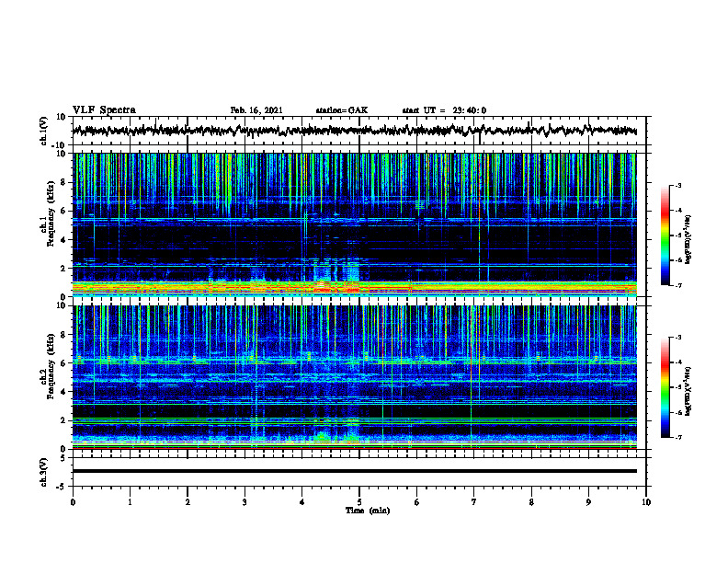This screenshot has width=728, height=563.
Task: Click time axis tick label "5"
Action: point(359,502)
